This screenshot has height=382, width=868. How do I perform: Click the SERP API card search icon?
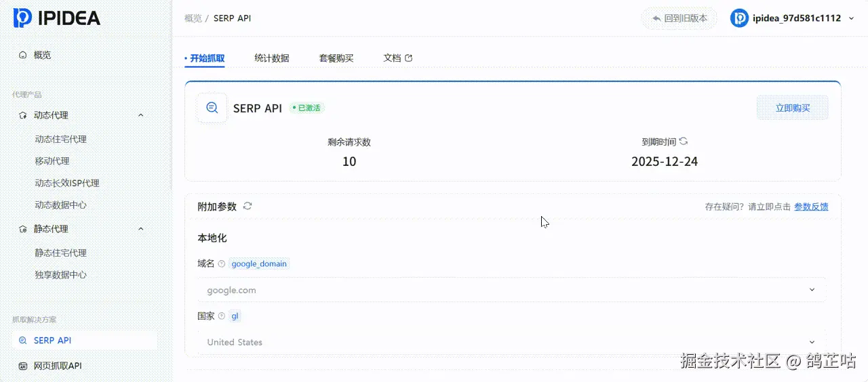point(212,108)
